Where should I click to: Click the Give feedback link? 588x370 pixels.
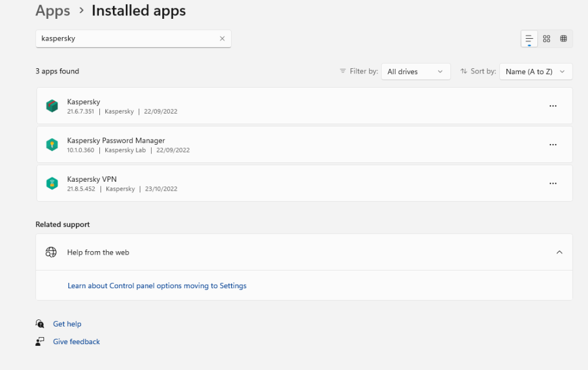pyautogui.click(x=76, y=341)
